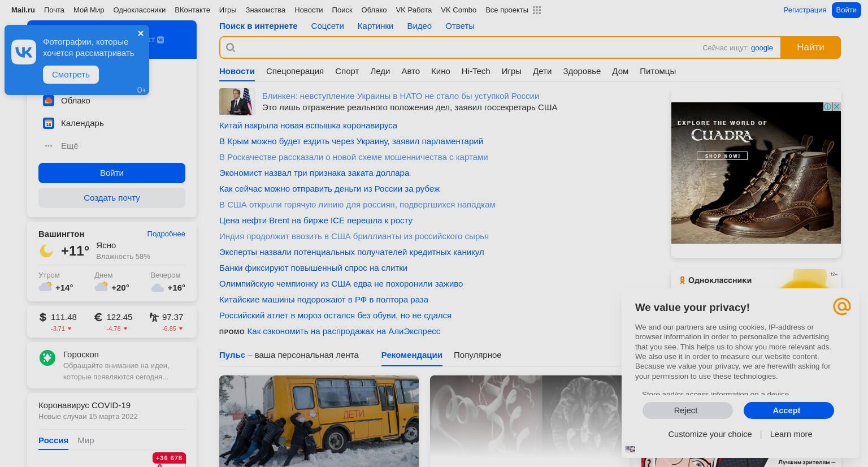
Task: Switch to the Ответы search tab
Action: (x=460, y=26)
